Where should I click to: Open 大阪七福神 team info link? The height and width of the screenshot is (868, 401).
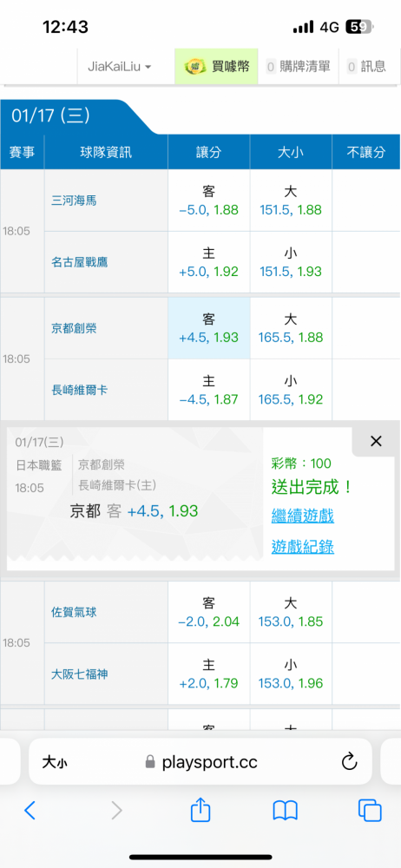(80, 674)
